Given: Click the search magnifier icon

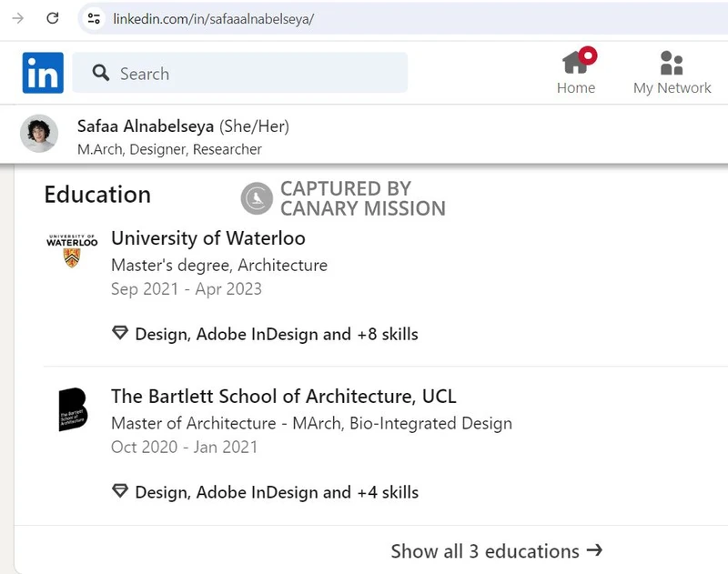Looking at the screenshot, I should (102, 73).
